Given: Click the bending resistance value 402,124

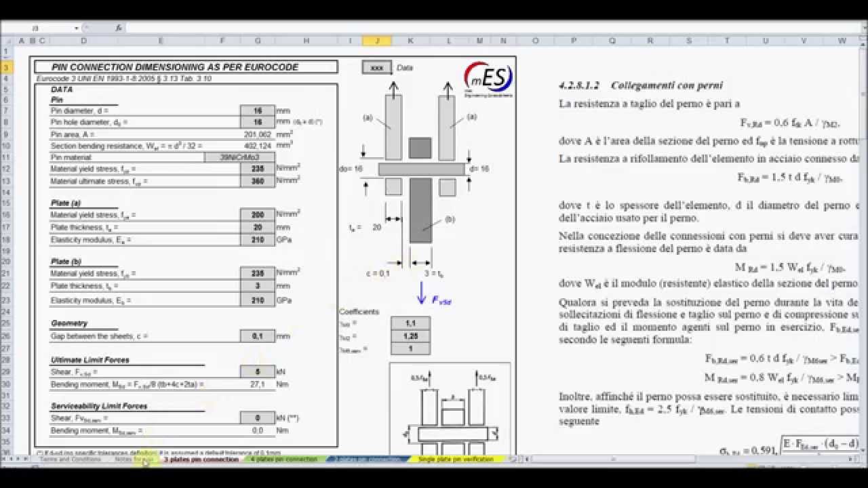Looking at the screenshot, I should (258, 146).
